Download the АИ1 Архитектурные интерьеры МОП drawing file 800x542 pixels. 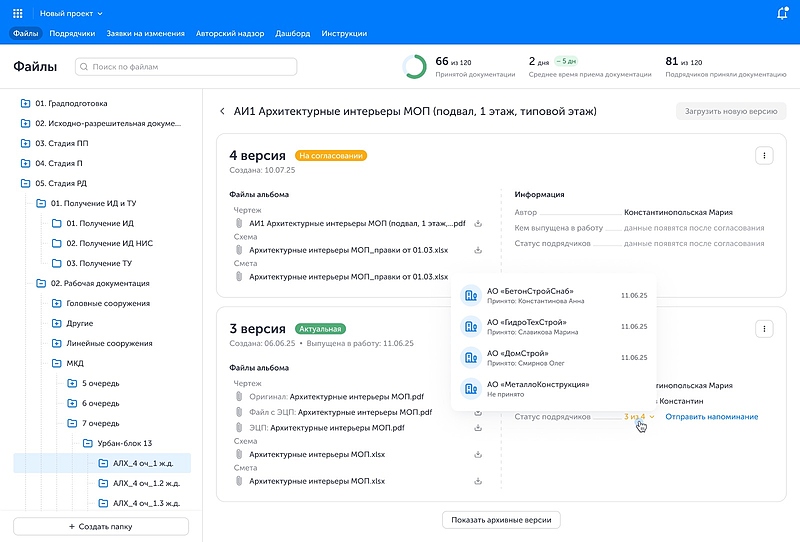(x=478, y=223)
